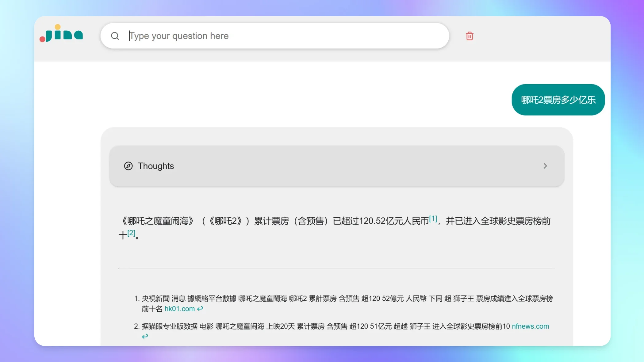Image resolution: width=644 pixels, height=362 pixels.
Task: Click the return arrow after hk01.com
Action: tap(200, 309)
